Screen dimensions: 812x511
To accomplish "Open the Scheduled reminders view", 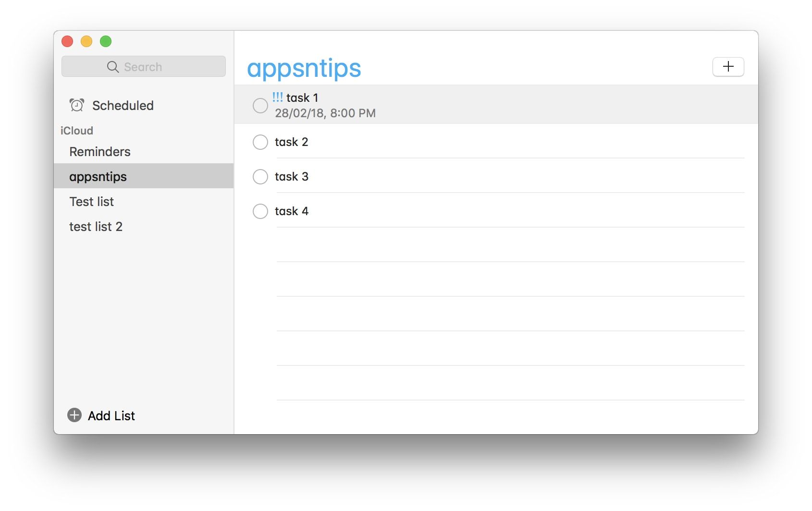I will (x=123, y=106).
